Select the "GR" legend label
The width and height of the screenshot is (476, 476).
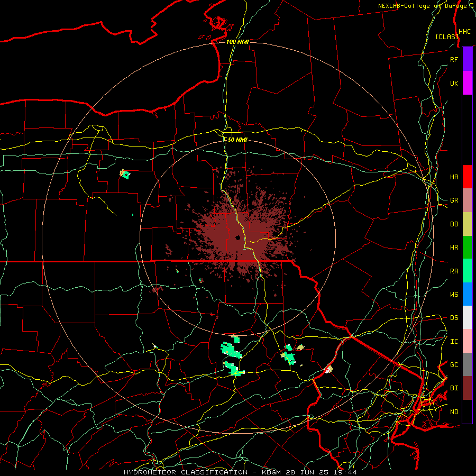click(x=454, y=200)
